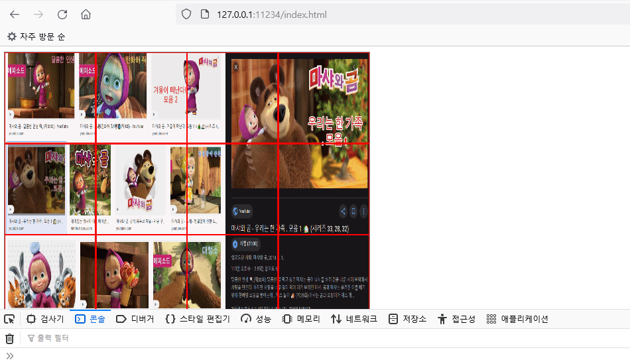
Task: Open the browser home page icon
Action: [x=86, y=15]
